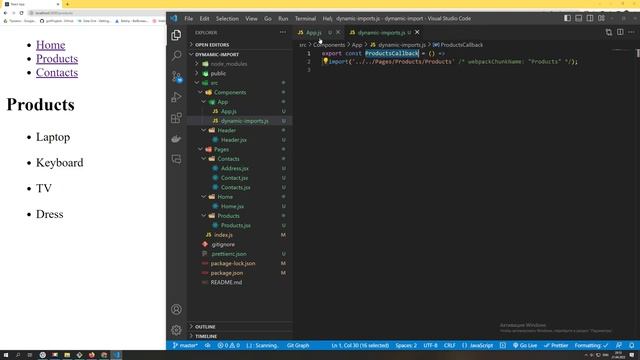Screen dimensions: 640x360
Task: Click the Products link in browser page
Action: point(57,58)
